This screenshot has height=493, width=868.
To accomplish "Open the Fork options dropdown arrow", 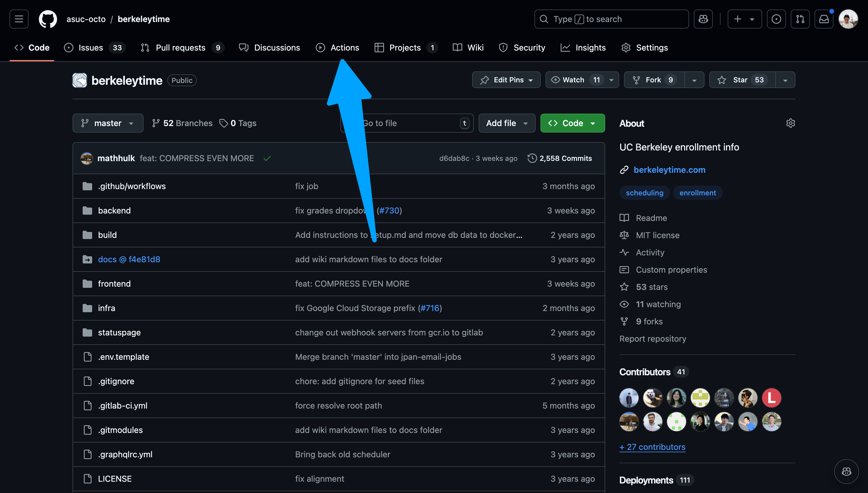I will click(694, 80).
